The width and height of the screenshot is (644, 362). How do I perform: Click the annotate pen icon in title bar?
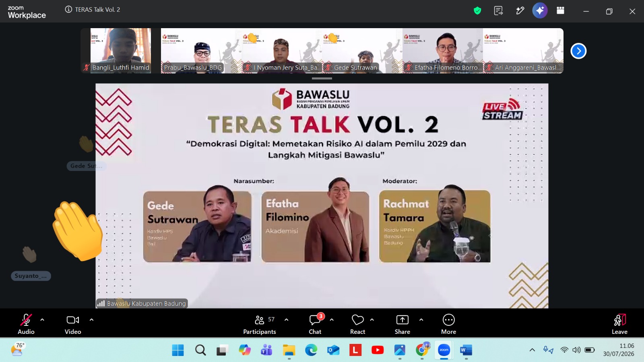520,10
